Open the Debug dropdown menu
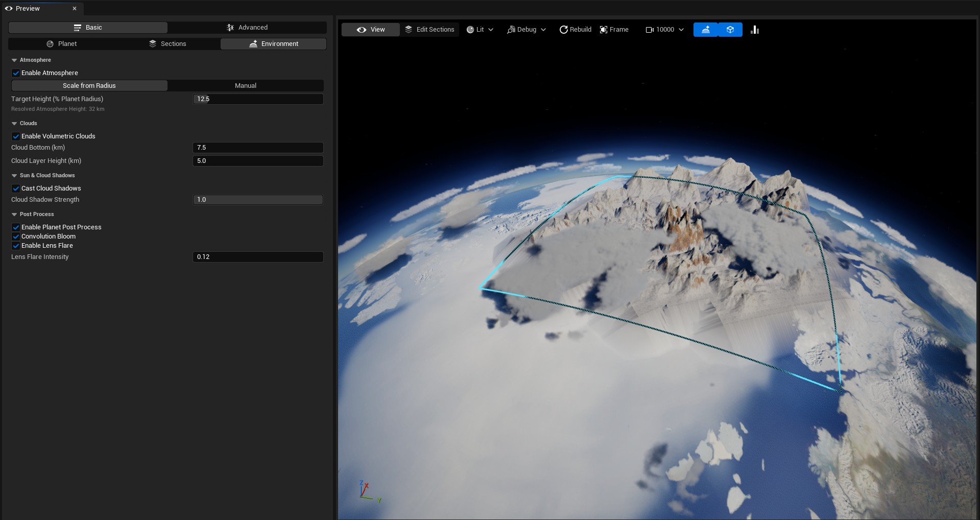The image size is (980, 520). [x=527, y=30]
